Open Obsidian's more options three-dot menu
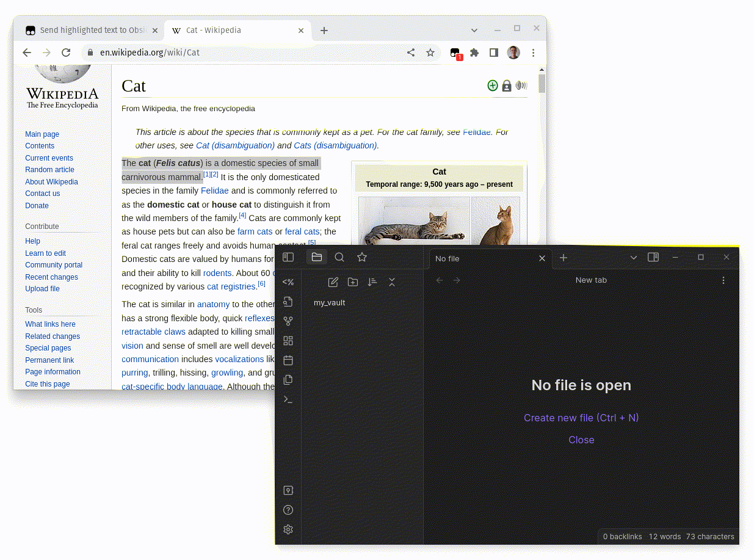This screenshot has height=560, width=754. 723,280
